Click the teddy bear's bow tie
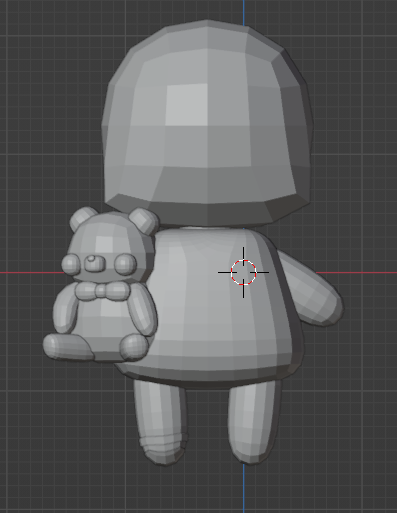The height and width of the screenshot is (513, 397). (102, 291)
